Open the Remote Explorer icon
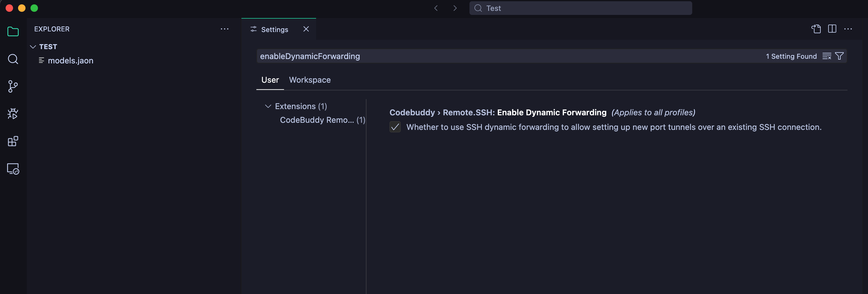The image size is (868, 294). 13,169
